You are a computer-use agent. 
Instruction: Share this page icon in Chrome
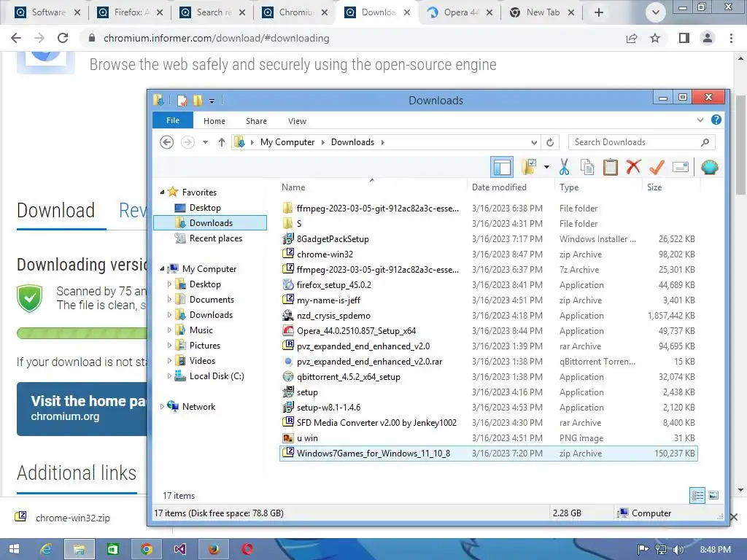point(632,38)
